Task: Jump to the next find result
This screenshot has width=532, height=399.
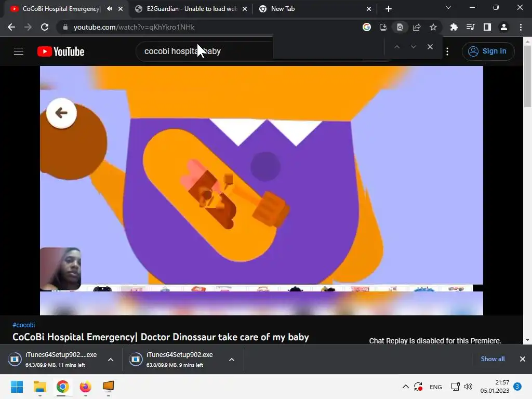Action: pyautogui.click(x=413, y=47)
